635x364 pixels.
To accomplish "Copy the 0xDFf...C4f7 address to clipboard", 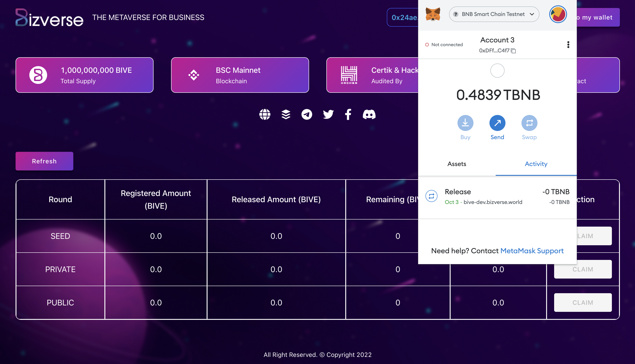I will point(513,51).
